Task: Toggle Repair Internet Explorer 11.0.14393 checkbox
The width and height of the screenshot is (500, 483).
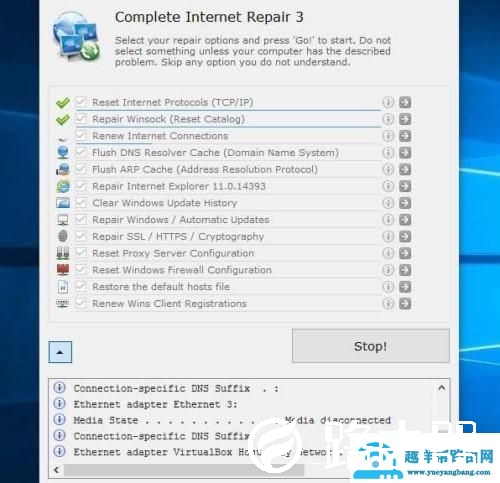Action: pyautogui.click(x=81, y=186)
